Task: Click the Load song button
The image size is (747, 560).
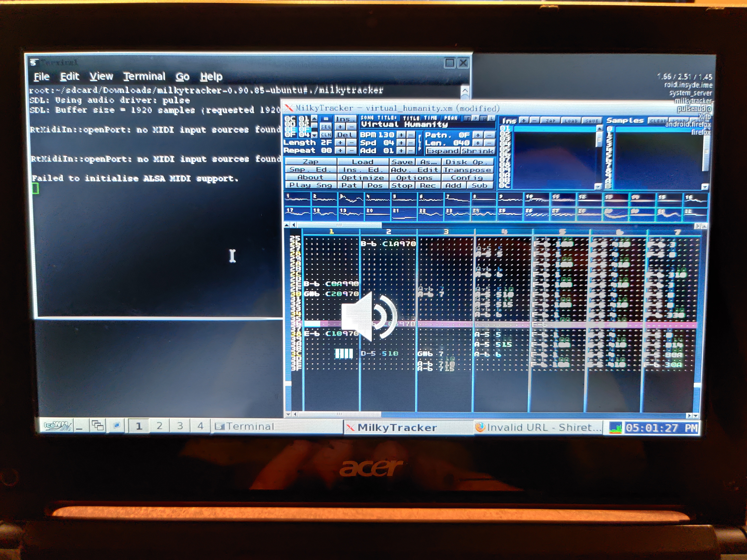Action: pos(363,162)
